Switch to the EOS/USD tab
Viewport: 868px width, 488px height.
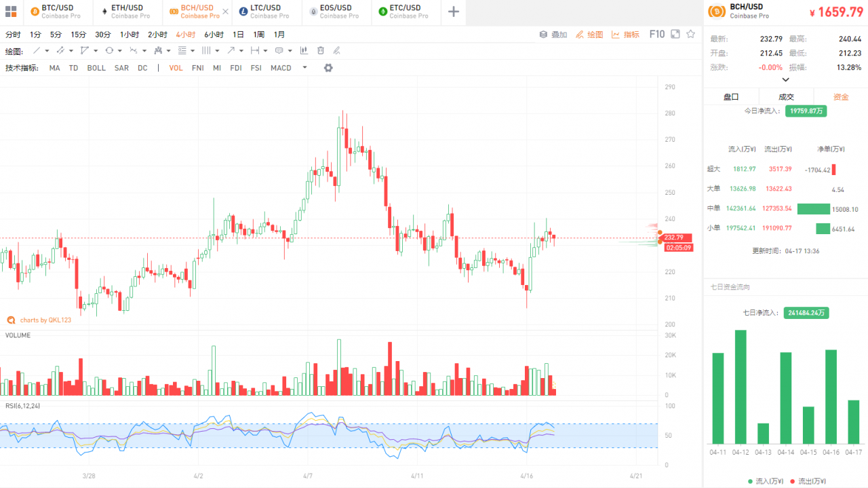point(335,12)
